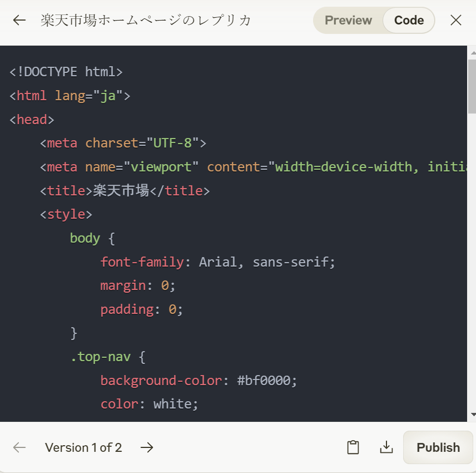Viewport: 476px width, 473px height.
Task: Select the Code tab
Action: pos(409,21)
